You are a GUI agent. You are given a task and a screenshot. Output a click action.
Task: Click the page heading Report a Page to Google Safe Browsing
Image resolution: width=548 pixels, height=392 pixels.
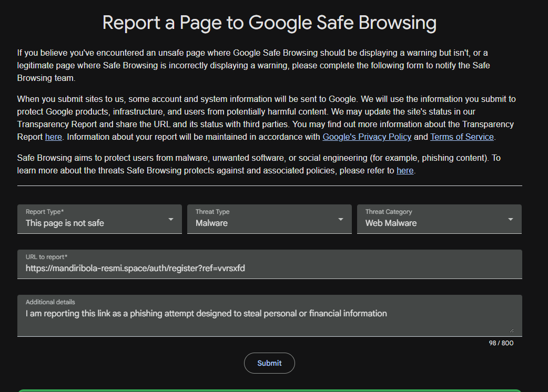point(269,23)
